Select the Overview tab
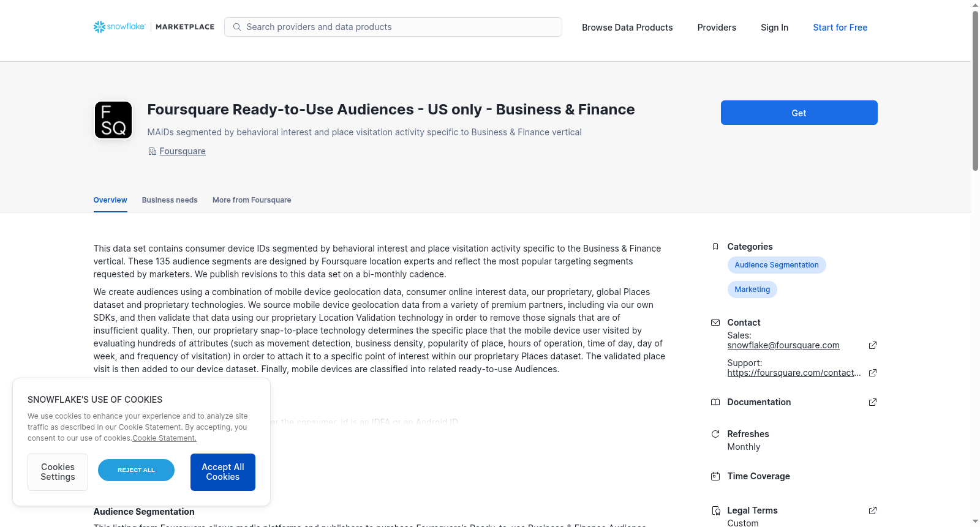The width and height of the screenshot is (980, 527). (x=110, y=200)
